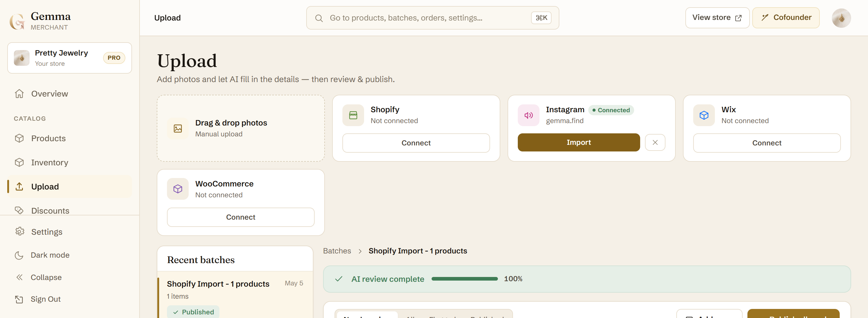Click Sign Out
The width and height of the screenshot is (868, 318).
[69, 299]
